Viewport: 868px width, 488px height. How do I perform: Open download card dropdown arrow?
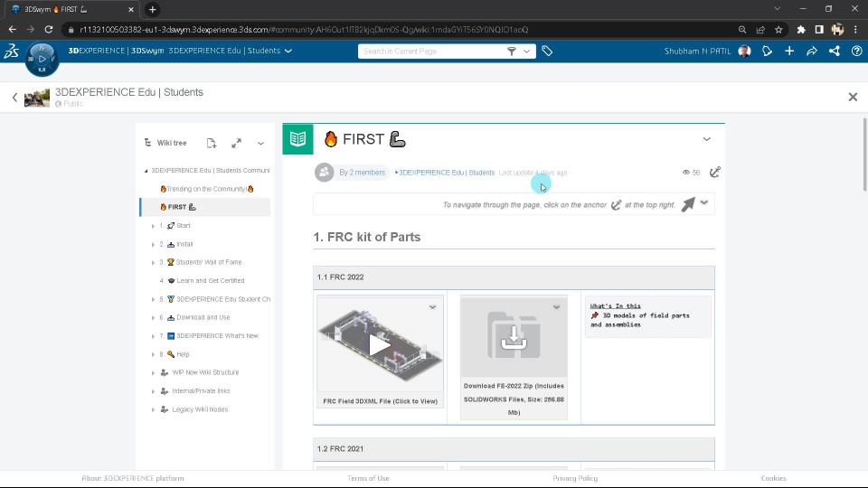click(556, 307)
